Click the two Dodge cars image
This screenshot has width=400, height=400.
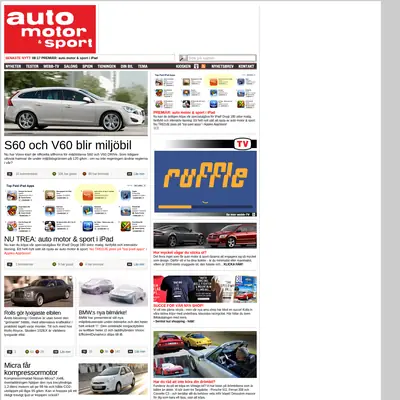(205, 236)
